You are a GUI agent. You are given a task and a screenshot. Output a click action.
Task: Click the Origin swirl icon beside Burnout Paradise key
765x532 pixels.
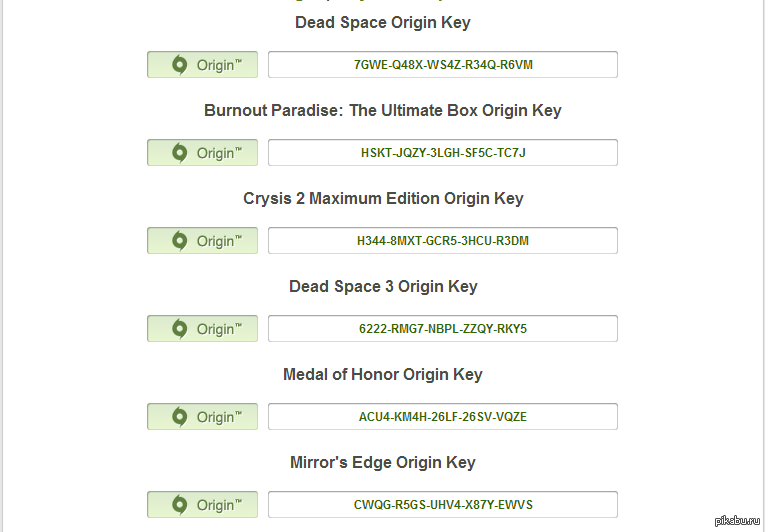(180, 152)
